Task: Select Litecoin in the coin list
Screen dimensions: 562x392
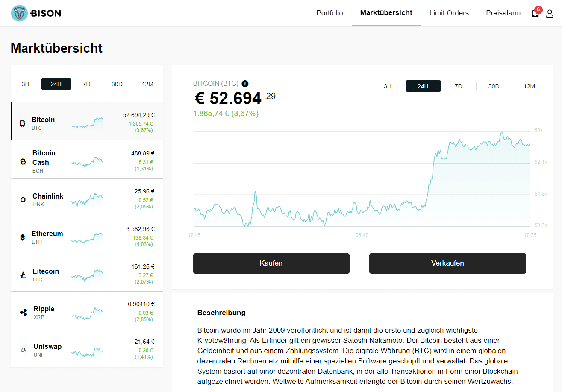Action: [x=87, y=273]
